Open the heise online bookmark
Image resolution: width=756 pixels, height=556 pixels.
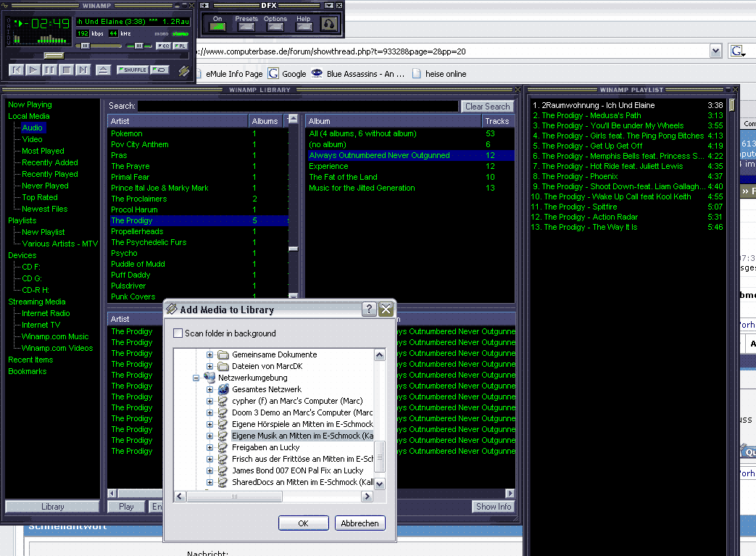point(439,74)
